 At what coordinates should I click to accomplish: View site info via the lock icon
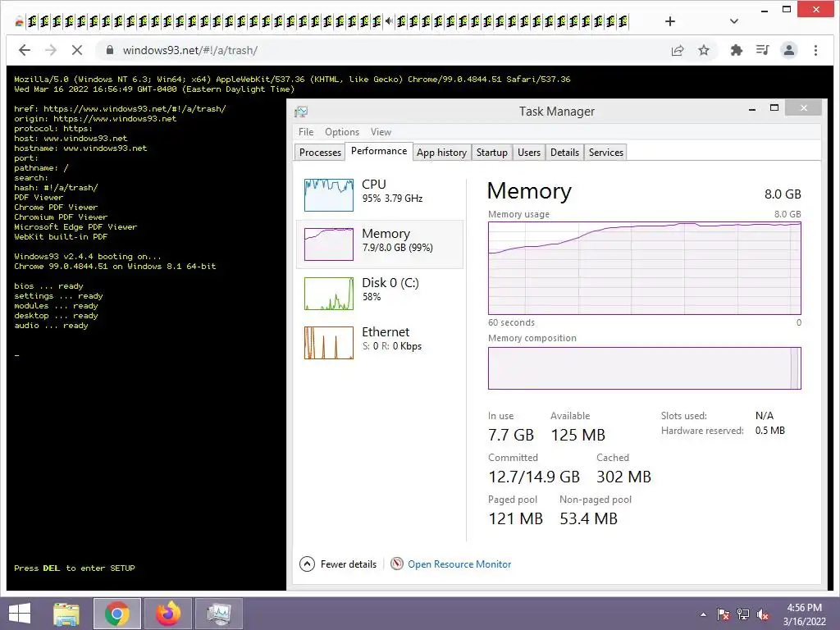point(110,50)
